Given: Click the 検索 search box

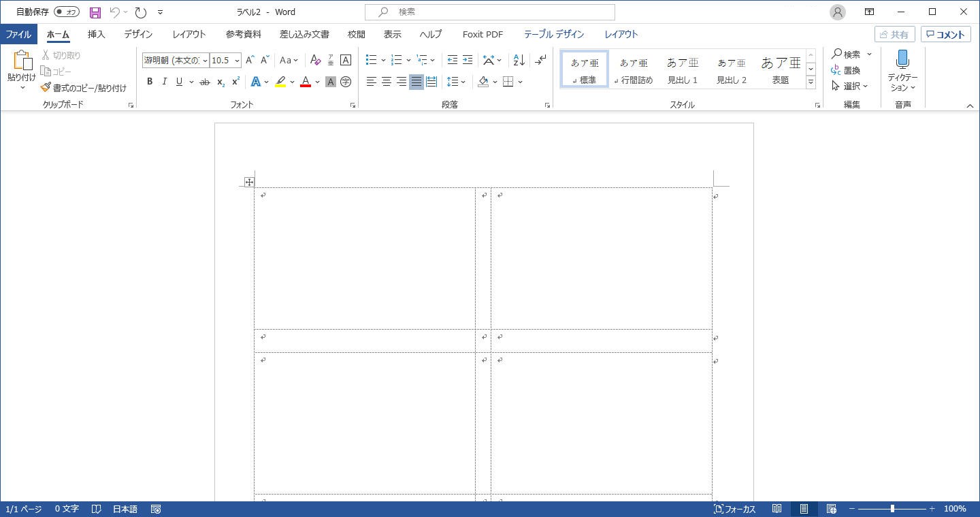Looking at the screenshot, I should point(490,12).
